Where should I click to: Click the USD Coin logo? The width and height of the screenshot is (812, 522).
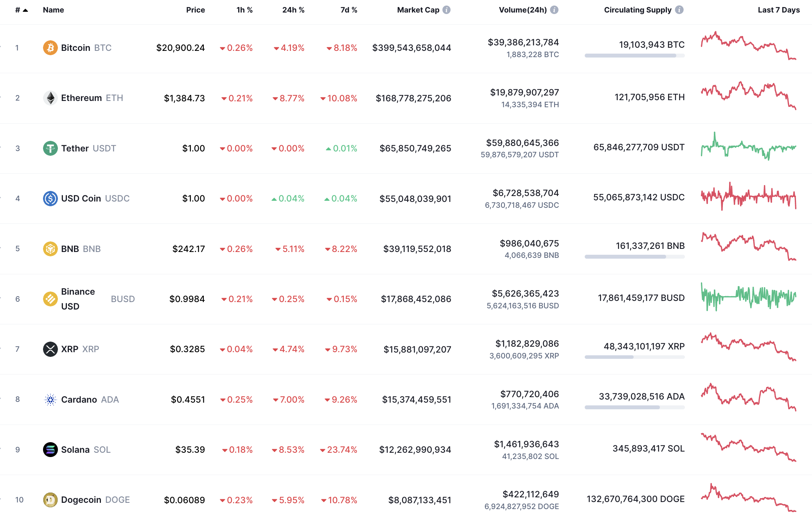(50, 198)
